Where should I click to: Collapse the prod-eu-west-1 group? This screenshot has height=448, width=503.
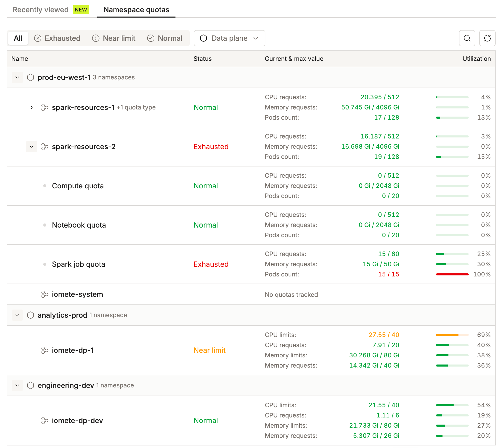point(17,77)
